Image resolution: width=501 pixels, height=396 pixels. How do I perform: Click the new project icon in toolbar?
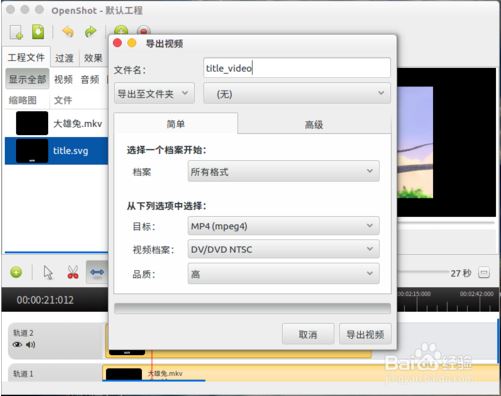[x=16, y=33]
